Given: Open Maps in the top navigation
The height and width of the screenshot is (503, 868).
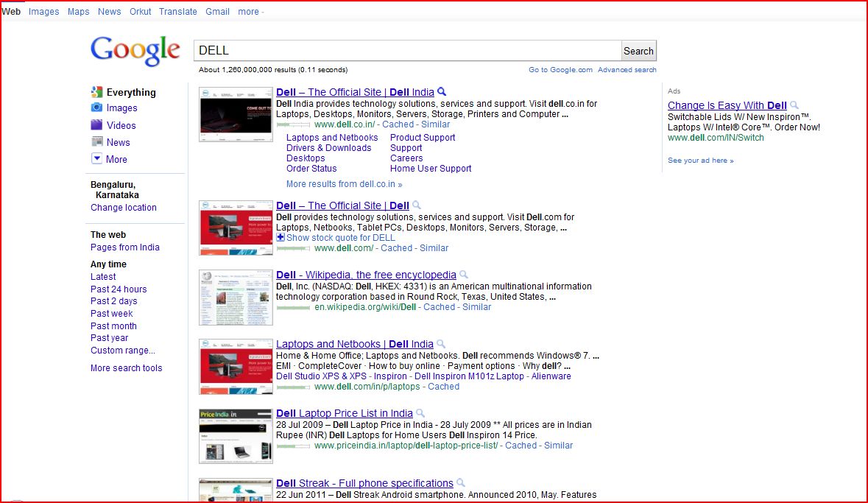Looking at the screenshot, I should 78,12.
